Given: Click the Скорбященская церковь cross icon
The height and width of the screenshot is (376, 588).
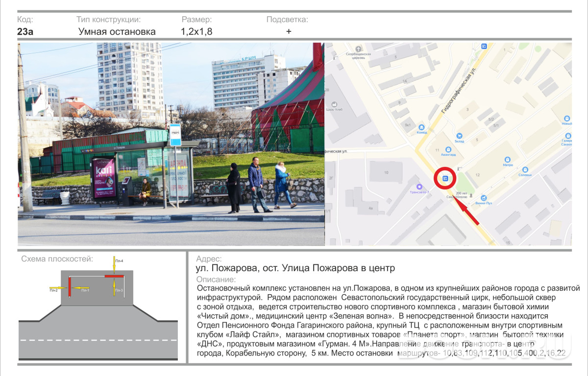Looking at the screenshot, I should 359,49.
